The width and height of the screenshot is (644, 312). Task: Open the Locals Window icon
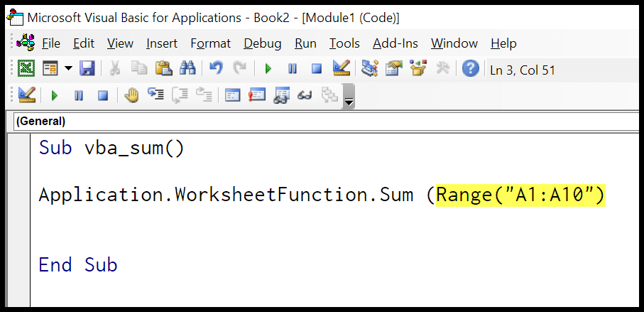(233, 95)
